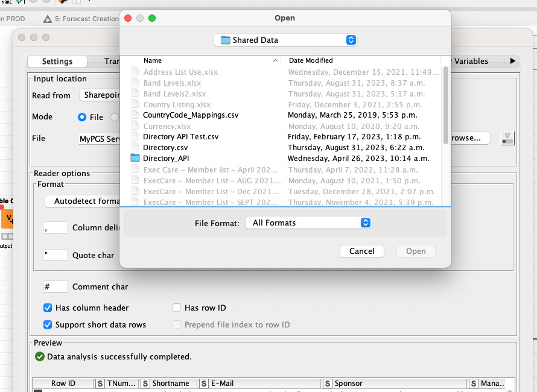The height and width of the screenshot is (392, 537).
Task: Click the TNum preview column header
Action: point(117,384)
